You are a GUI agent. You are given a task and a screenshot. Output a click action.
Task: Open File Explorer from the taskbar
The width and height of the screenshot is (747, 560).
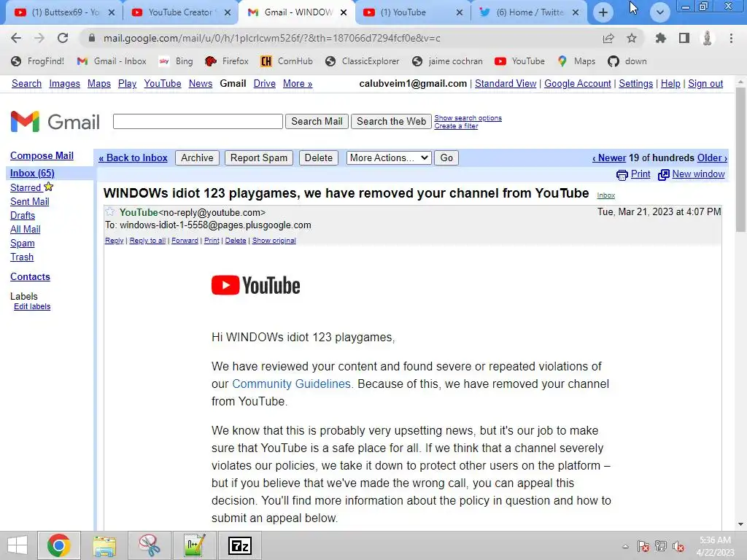click(104, 545)
